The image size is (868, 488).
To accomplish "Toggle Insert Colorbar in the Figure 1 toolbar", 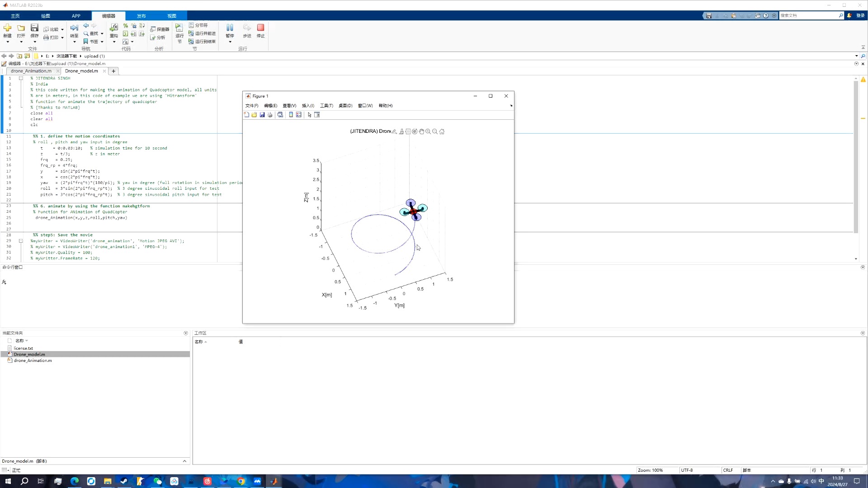I will pos(291,115).
